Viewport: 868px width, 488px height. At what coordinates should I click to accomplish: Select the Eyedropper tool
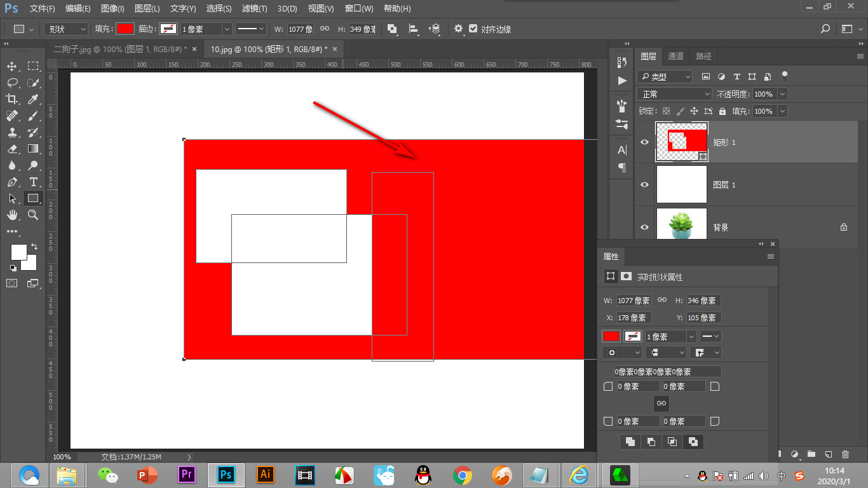(x=33, y=99)
